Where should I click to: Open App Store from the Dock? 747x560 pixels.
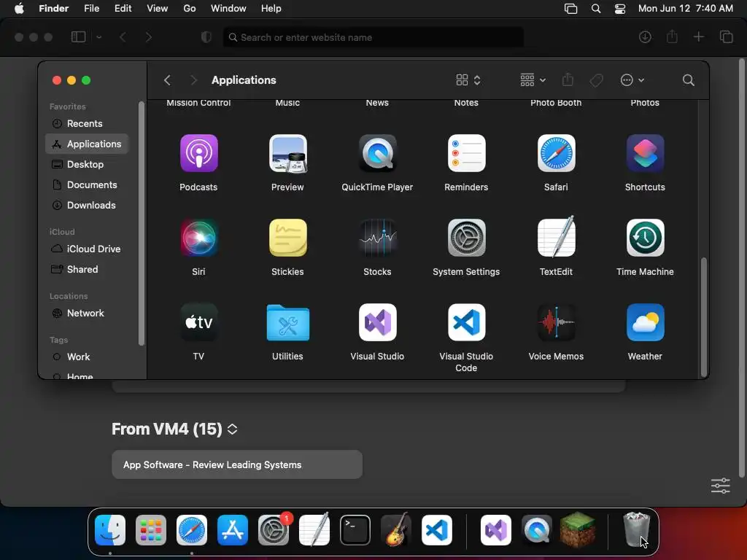tap(233, 530)
